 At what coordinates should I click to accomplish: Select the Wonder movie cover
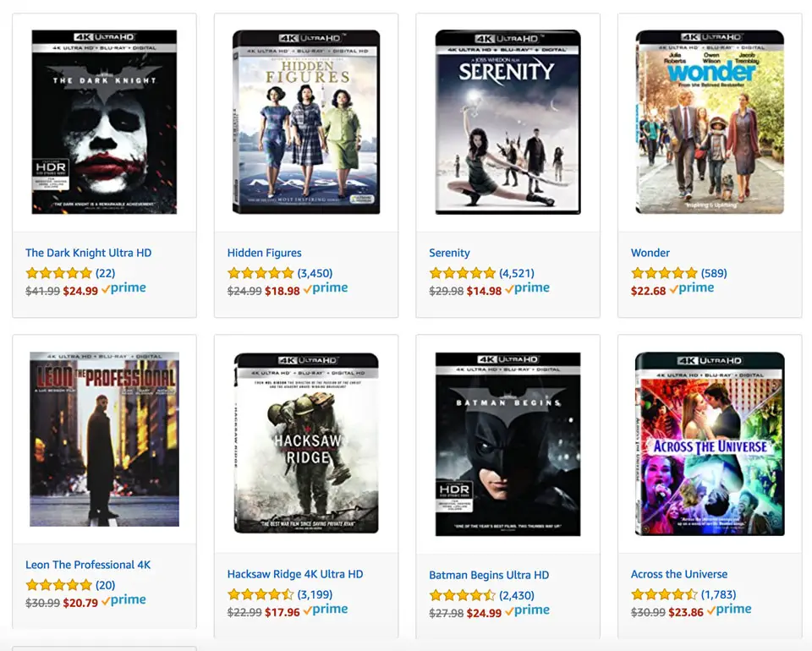(710, 122)
